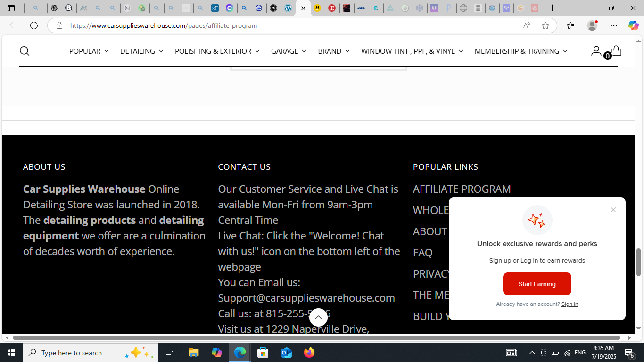Screen dimensions: 644x362
Task: Open Microsoft Store taskbar icon
Action: (263, 353)
